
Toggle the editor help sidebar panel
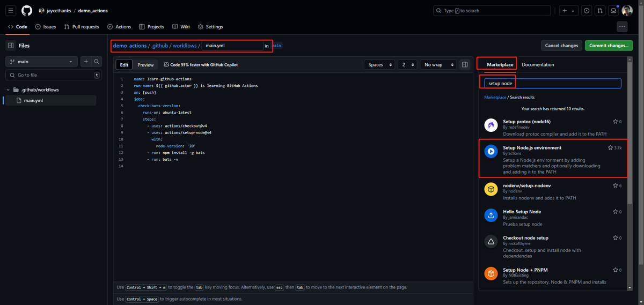[465, 64]
